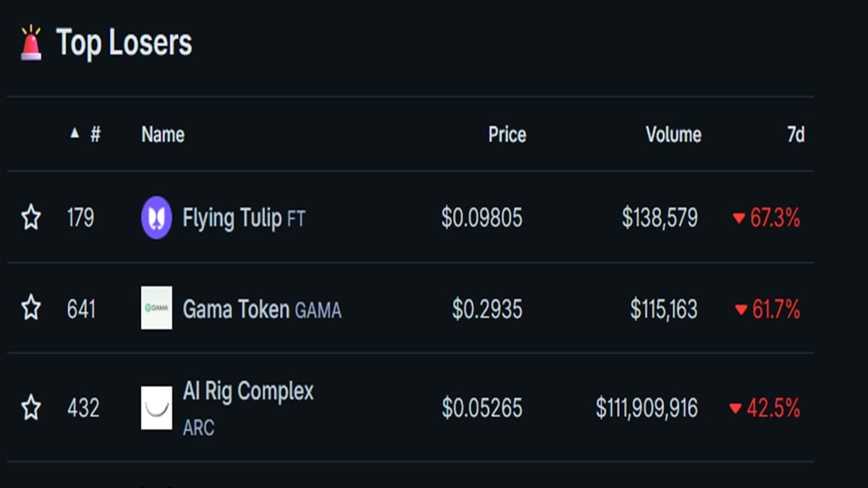Open the AI Rig Complex link
This screenshot has width=868, height=488.
[x=248, y=392]
